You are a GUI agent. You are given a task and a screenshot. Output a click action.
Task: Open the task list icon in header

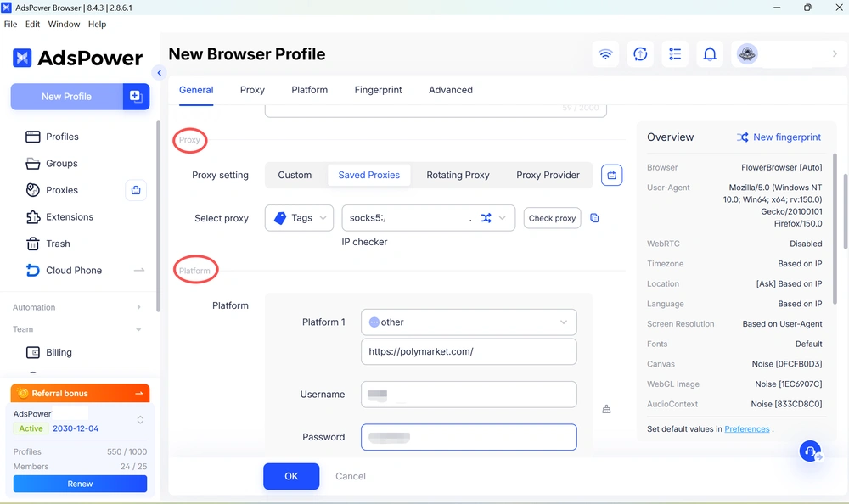tap(675, 54)
